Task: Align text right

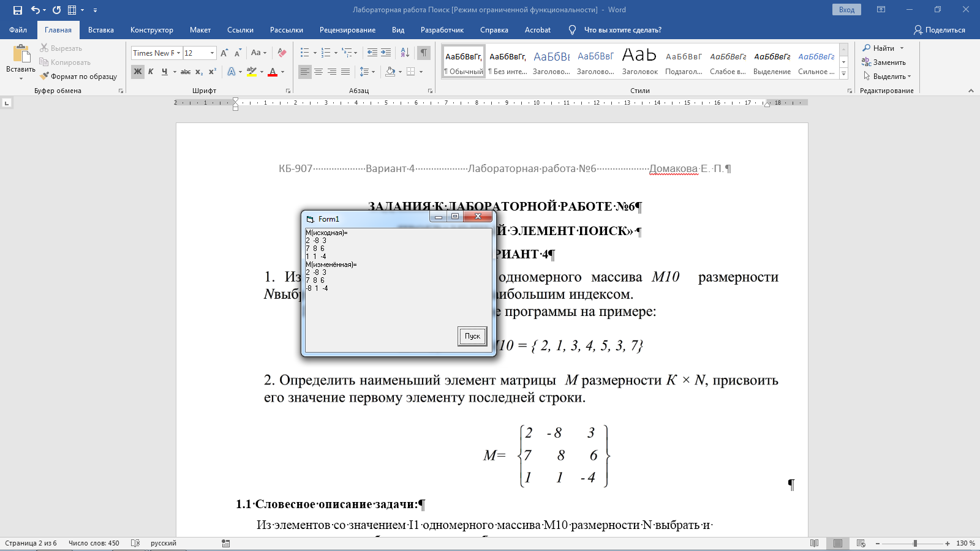Action: click(332, 72)
